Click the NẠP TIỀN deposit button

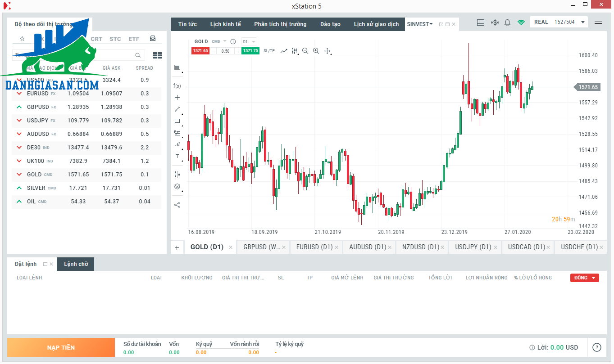click(x=61, y=347)
